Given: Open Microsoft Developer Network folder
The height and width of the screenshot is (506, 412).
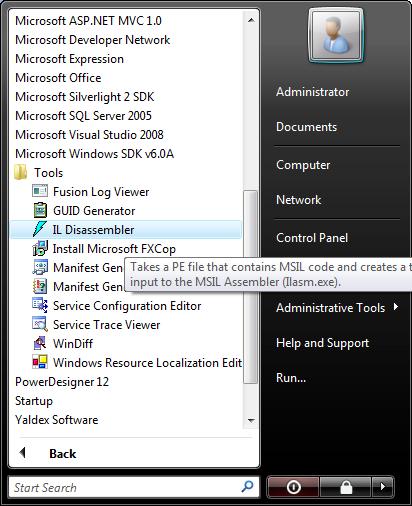Looking at the screenshot, I should click(93, 40).
